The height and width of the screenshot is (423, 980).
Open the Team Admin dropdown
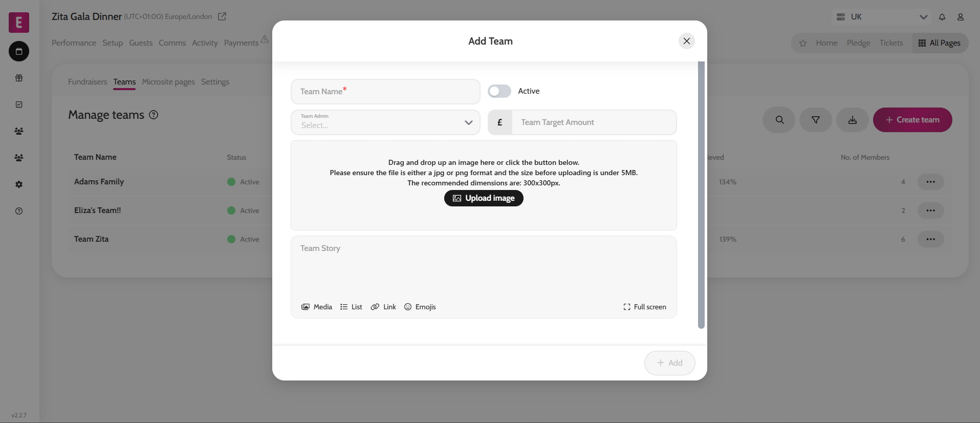tap(385, 122)
